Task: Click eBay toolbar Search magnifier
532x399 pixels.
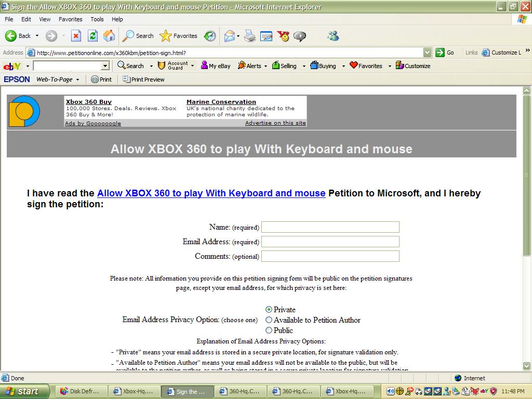Action: tap(130, 66)
